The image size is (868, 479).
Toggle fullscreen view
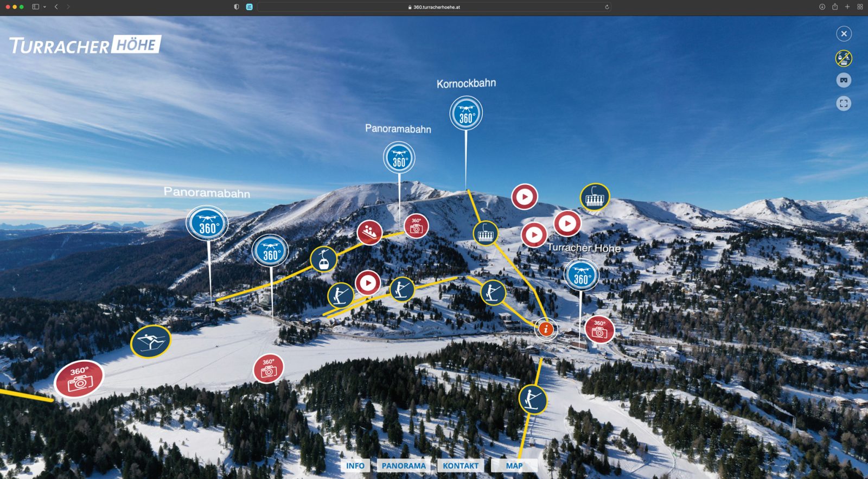pyautogui.click(x=844, y=103)
